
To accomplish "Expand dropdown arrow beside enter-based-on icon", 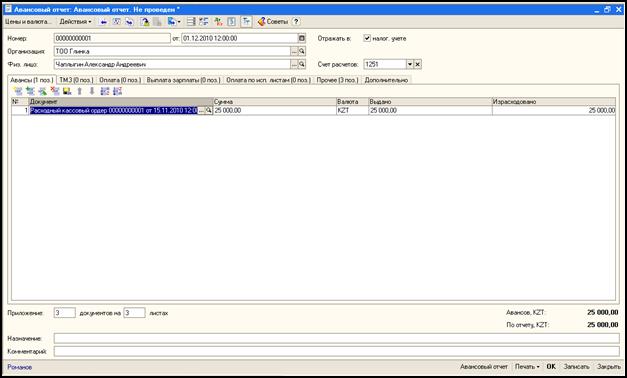I will click(x=179, y=22).
